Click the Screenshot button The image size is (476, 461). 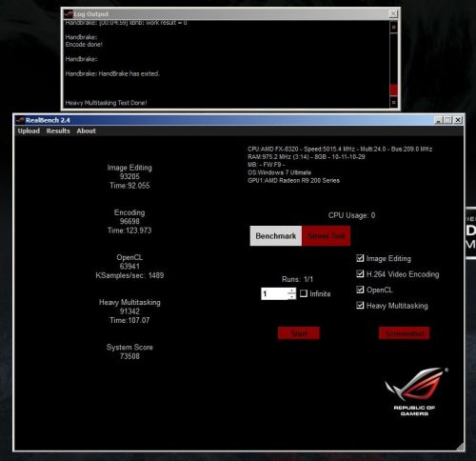(x=405, y=333)
